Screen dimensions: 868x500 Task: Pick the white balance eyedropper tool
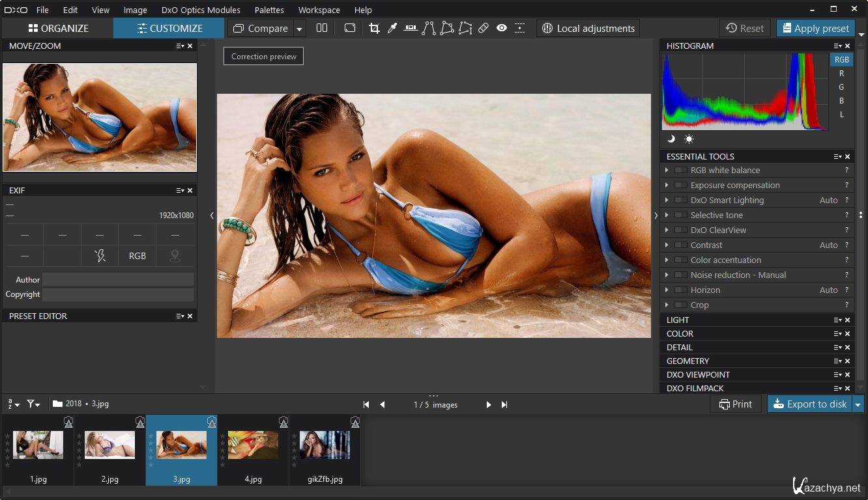pos(392,28)
